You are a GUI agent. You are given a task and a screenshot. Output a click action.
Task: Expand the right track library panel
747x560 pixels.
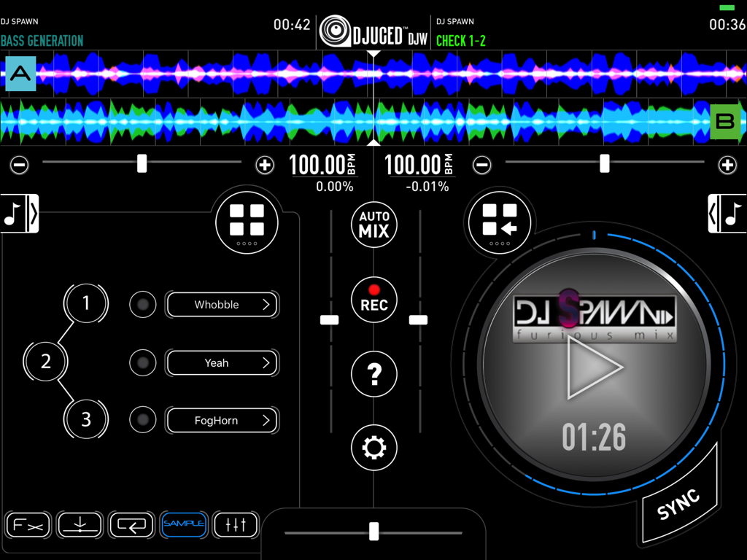(727, 214)
